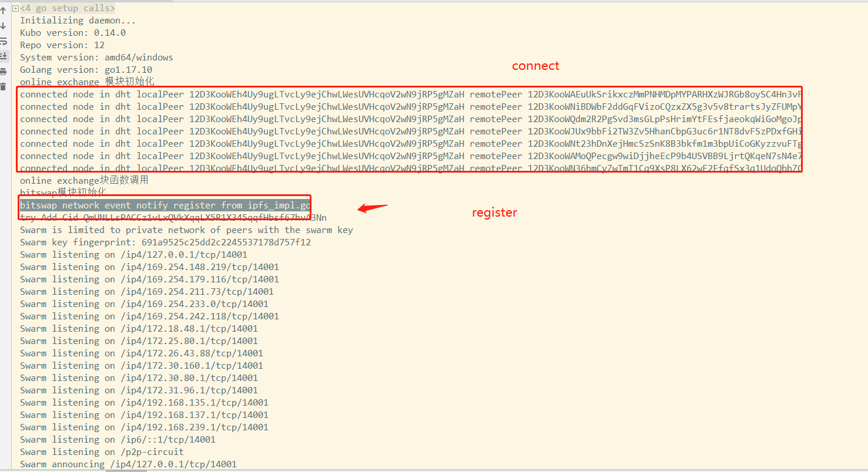
Task: Click the 'online exchange 模块初始化' line
Action: 87,82
